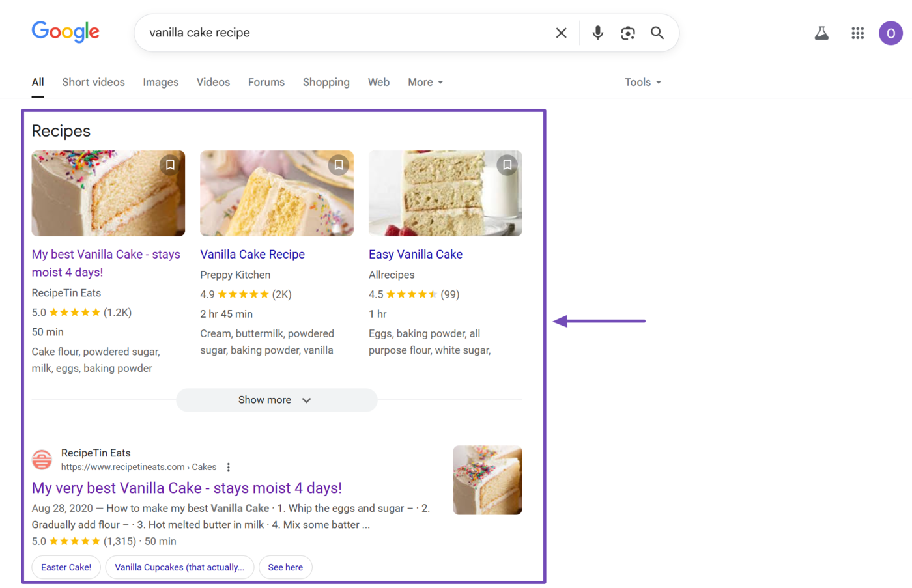Expand the More dropdown
The image size is (912, 588).
pyautogui.click(x=425, y=82)
